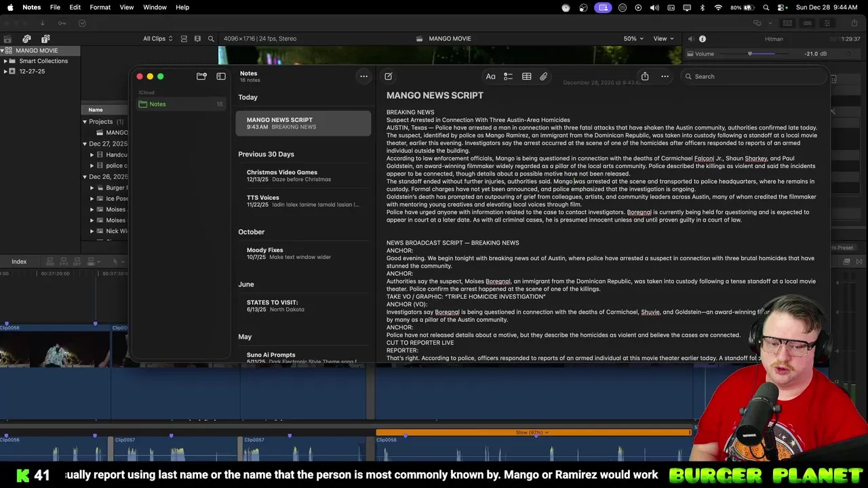
Task: Open the Bluetooth menu bar icon
Action: point(702,7)
